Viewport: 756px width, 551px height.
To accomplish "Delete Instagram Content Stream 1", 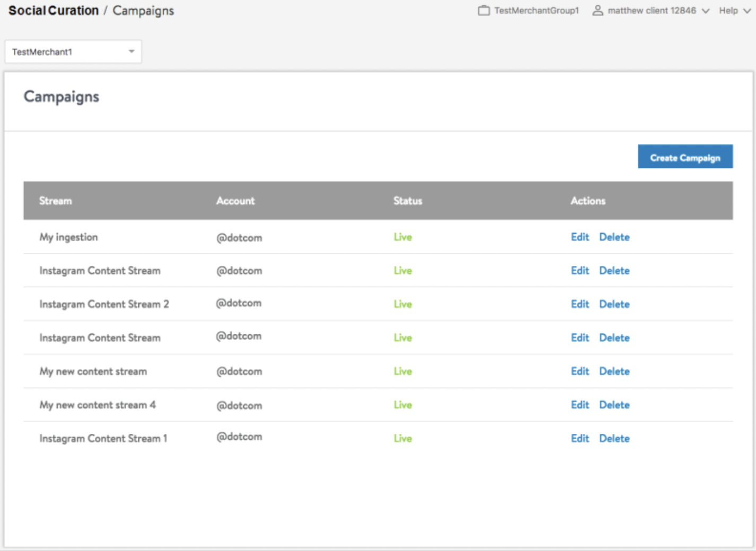I will coord(614,438).
